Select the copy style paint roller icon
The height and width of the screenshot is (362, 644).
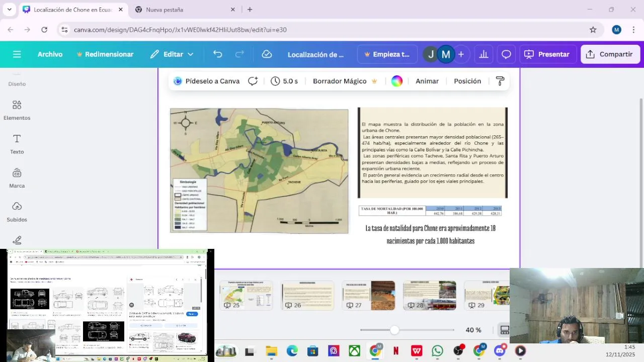500,81
